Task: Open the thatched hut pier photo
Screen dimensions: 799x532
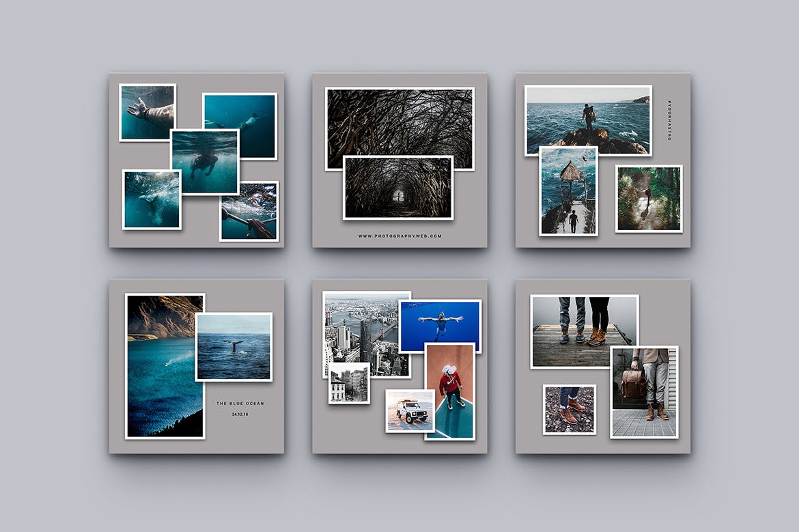Action: [568, 191]
